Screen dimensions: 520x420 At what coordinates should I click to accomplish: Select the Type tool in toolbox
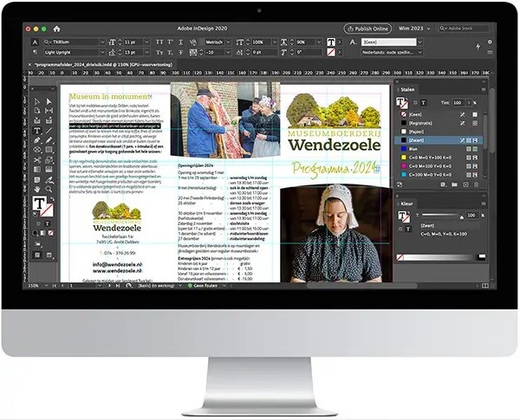click(x=36, y=131)
